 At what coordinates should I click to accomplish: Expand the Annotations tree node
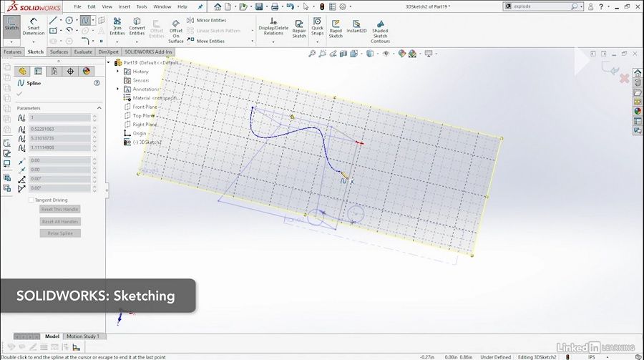pyautogui.click(x=118, y=89)
